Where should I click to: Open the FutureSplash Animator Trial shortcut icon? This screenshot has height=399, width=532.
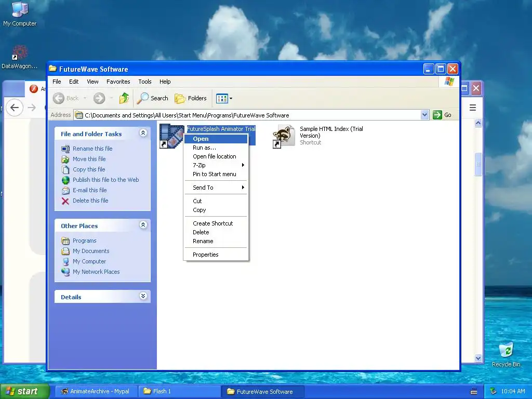point(171,136)
